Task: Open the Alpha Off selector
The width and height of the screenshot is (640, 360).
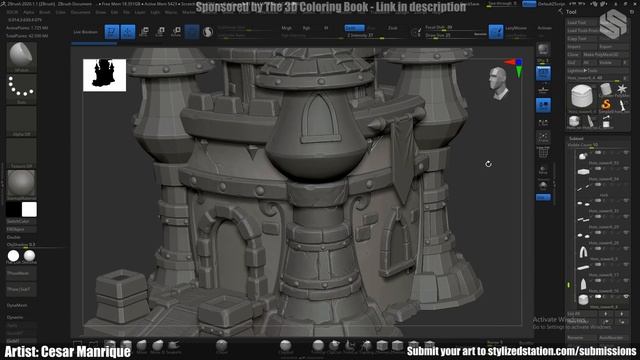Action: (21, 121)
